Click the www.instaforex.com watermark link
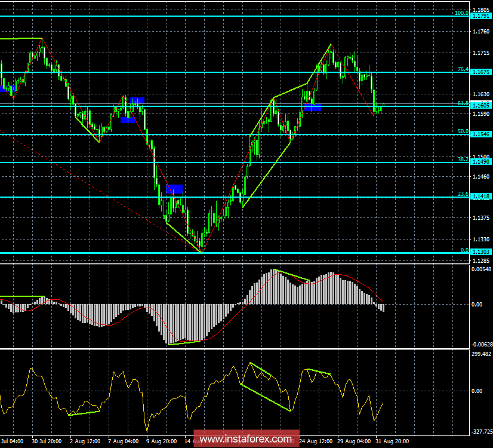The height and width of the screenshot is (448, 493). coord(246,440)
